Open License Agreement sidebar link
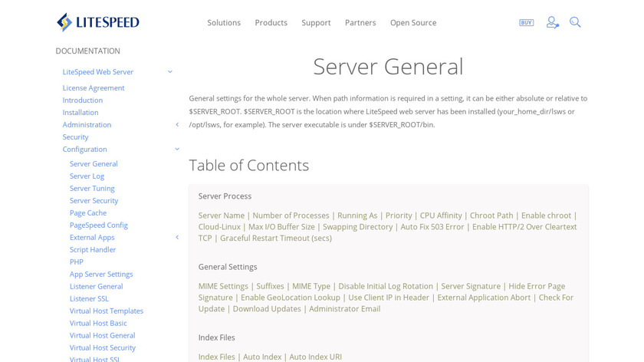Image resolution: width=644 pixels, height=362 pixels. coord(94,87)
